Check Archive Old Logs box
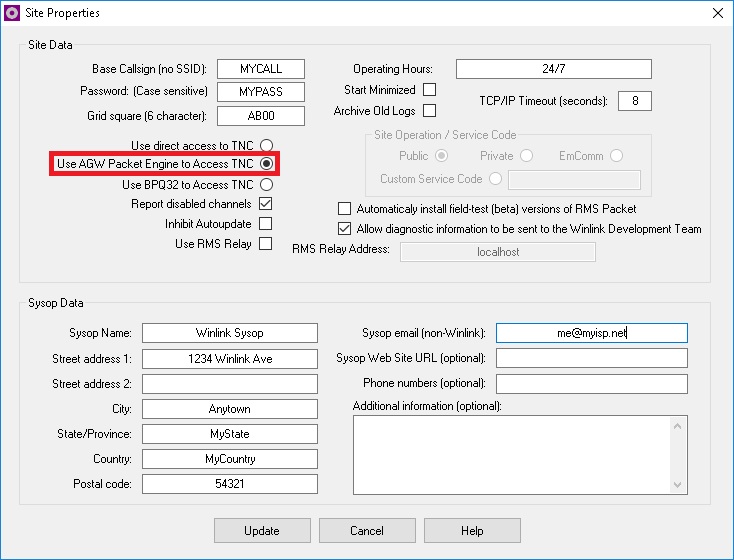 [x=429, y=110]
